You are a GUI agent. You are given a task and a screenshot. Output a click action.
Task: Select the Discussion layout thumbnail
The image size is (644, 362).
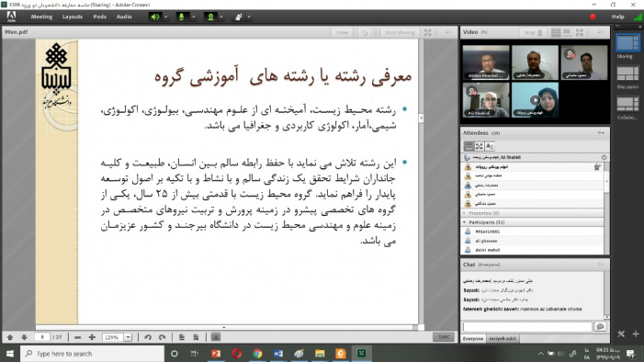627,74
